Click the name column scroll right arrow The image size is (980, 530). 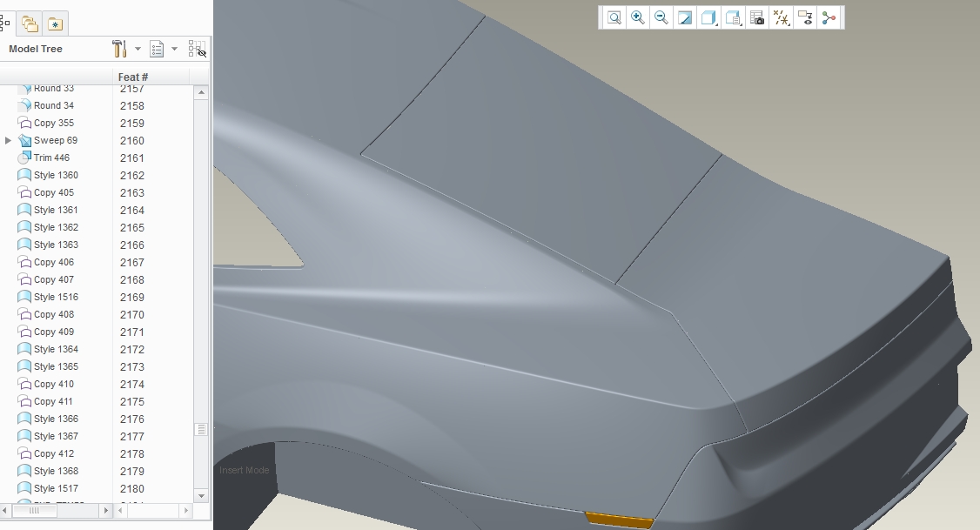point(105,511)
